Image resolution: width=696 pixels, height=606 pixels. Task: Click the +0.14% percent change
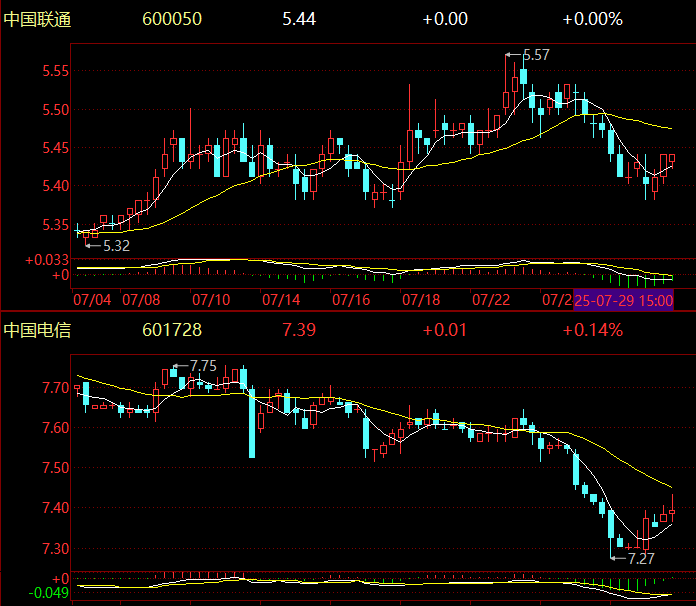click(x=593, y=330)
